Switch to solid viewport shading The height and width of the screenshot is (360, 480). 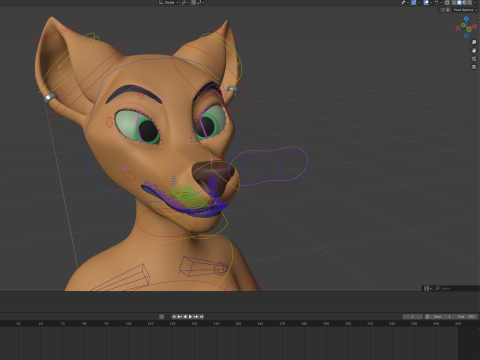click(459, 2)
